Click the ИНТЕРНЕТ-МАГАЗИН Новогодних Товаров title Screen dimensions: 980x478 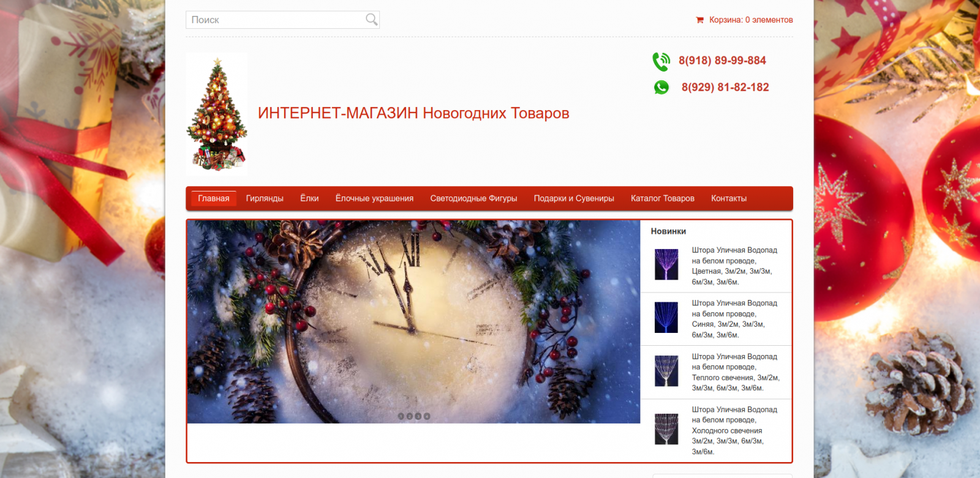click(413, 113)
